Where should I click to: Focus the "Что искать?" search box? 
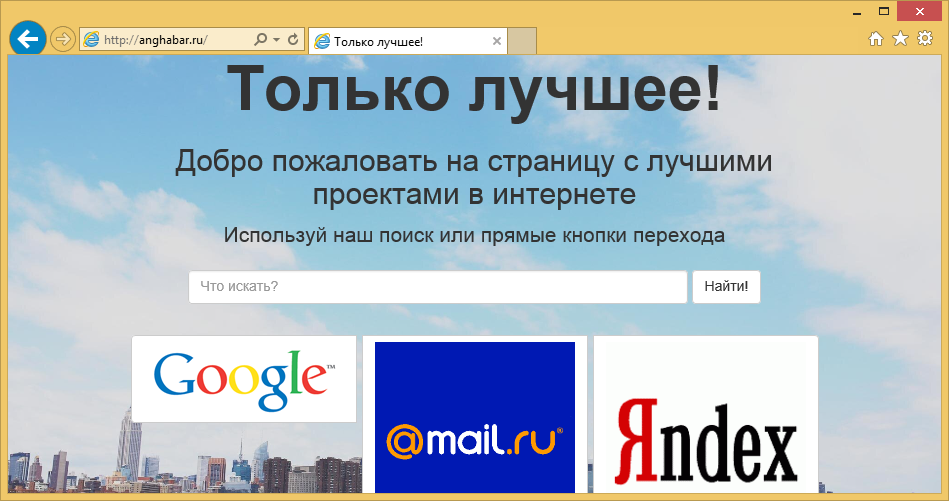(437, 287)
